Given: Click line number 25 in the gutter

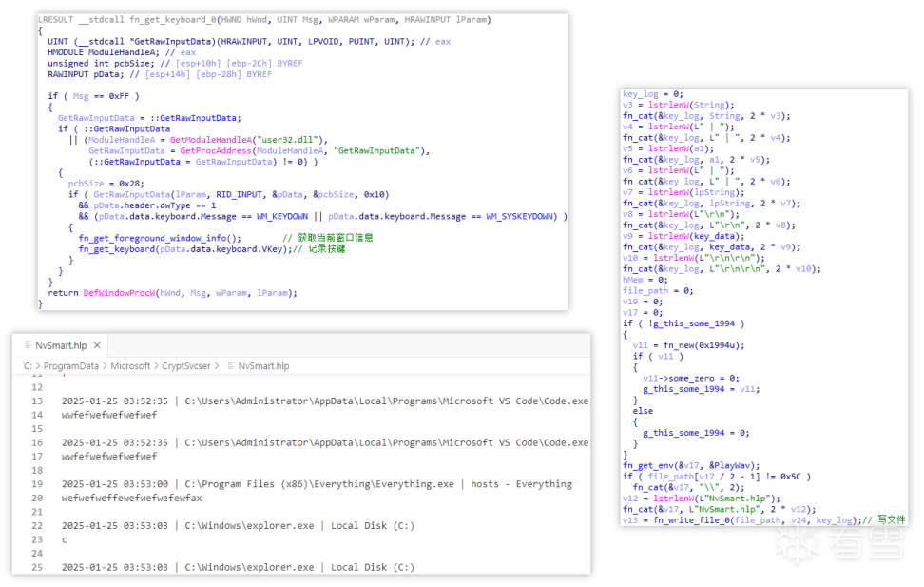Looking at the screenshot, I should (x=37, y=568).
